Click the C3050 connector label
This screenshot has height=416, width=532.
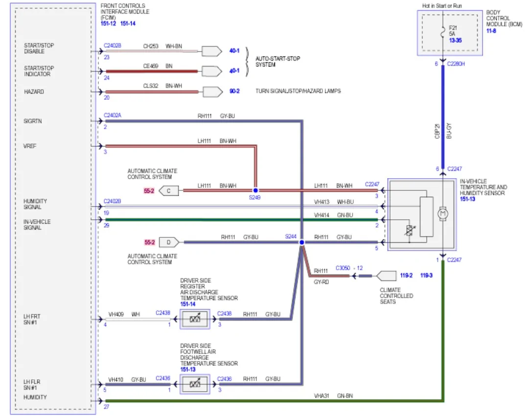click(x=343, y=268)
